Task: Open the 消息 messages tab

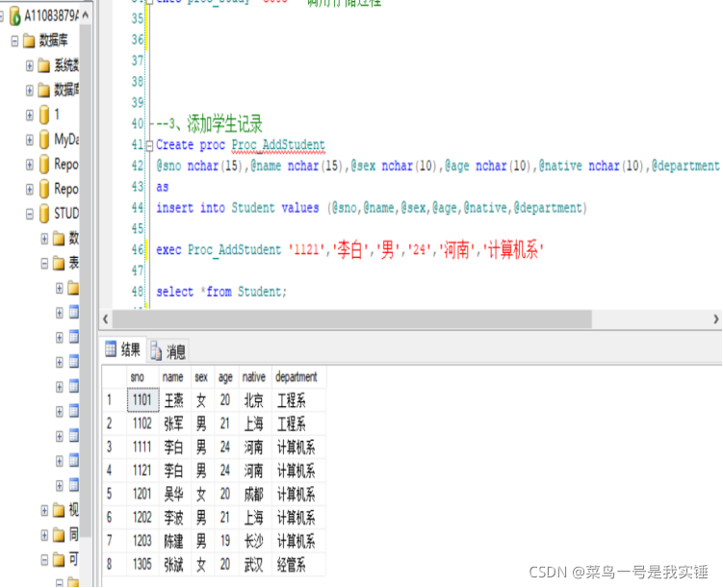Action: (168, 351)
